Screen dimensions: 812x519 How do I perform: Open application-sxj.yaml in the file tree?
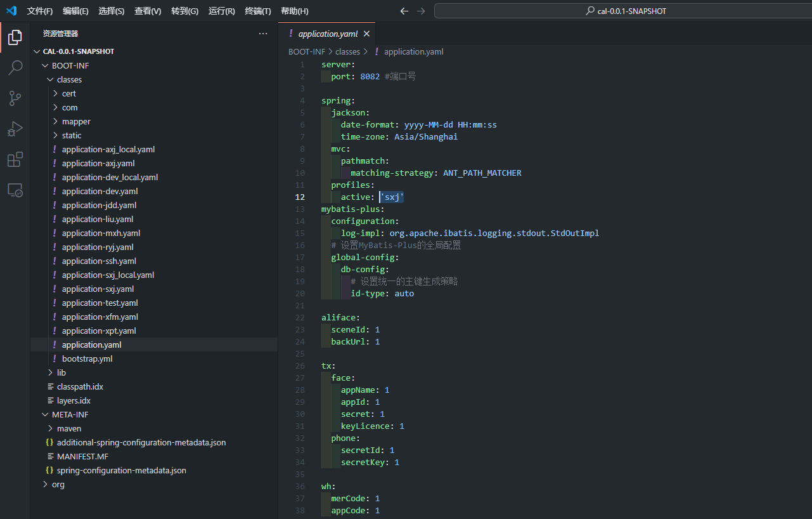pos(98,289)
